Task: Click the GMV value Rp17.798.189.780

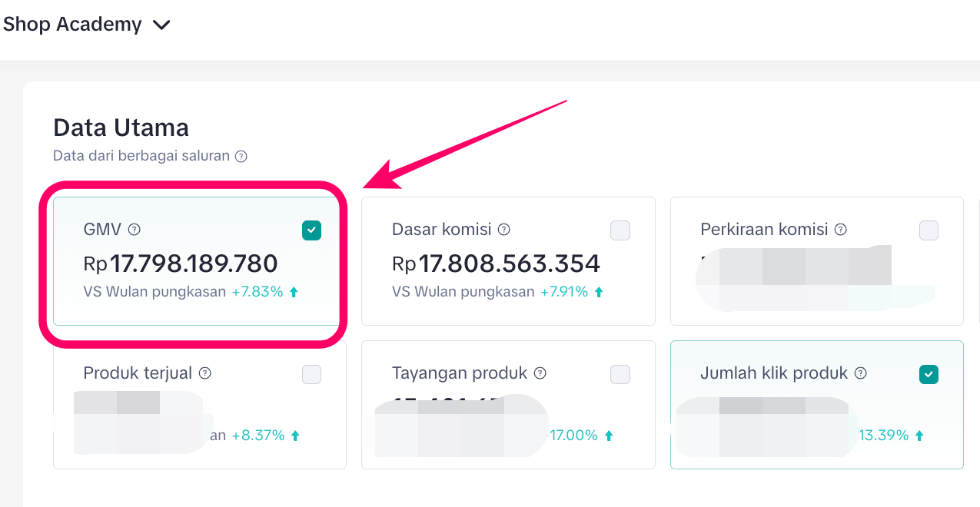Action: 181,263
